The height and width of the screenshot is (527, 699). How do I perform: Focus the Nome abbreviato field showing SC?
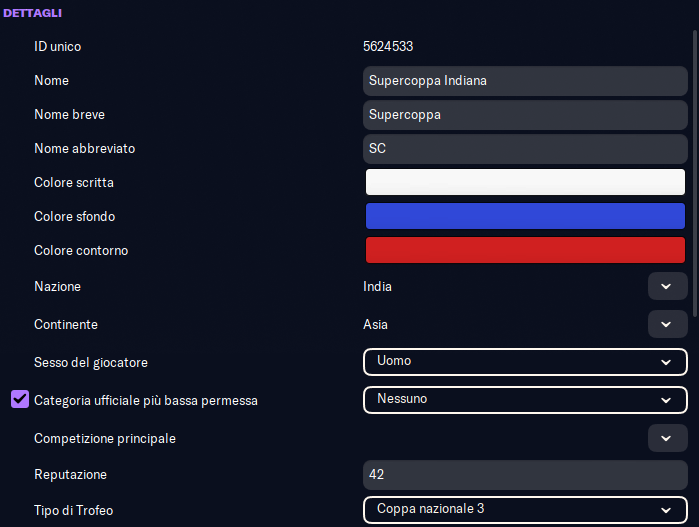coord(524,149)
